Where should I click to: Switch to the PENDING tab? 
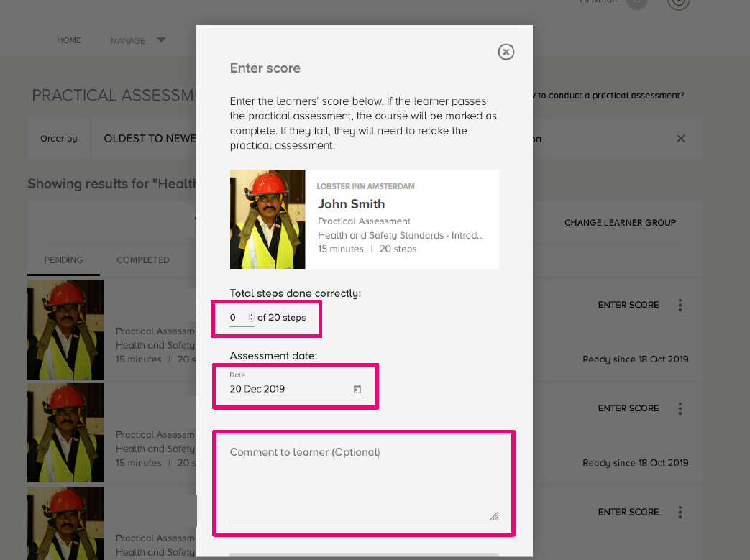point(63,260)
